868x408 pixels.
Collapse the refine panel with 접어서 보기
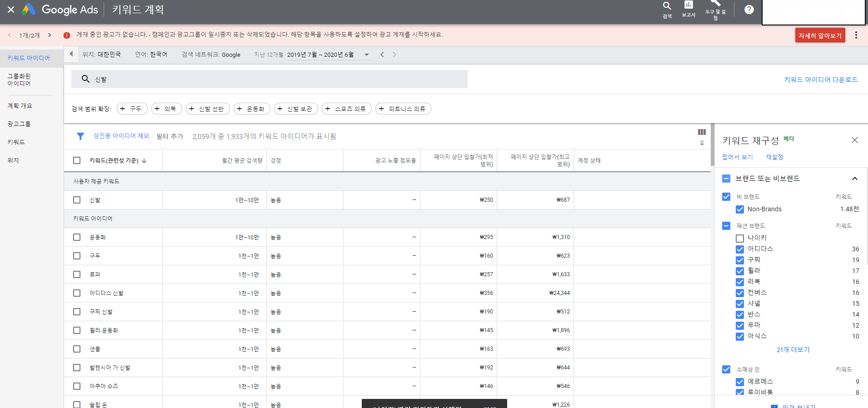[738, 157]
